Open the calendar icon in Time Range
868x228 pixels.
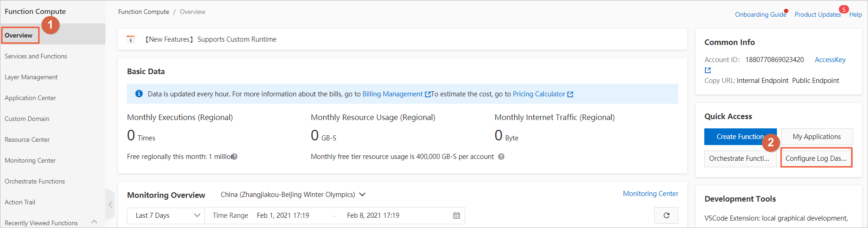point(456,215)
